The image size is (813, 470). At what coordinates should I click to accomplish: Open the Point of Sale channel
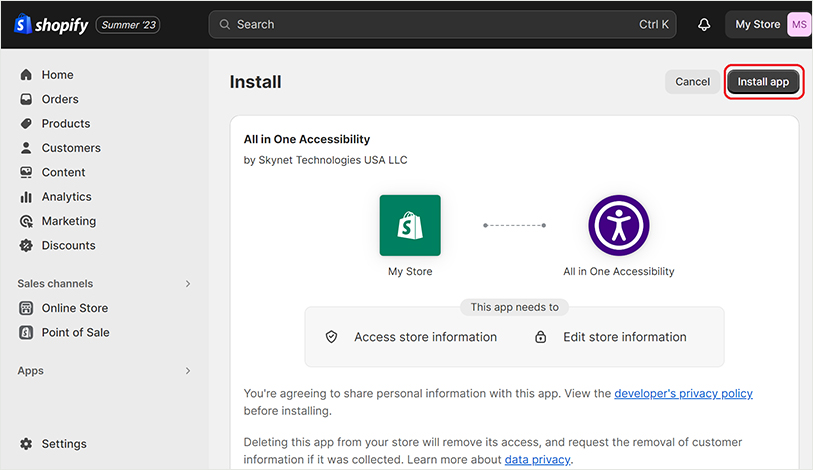(x=76, y=333)
